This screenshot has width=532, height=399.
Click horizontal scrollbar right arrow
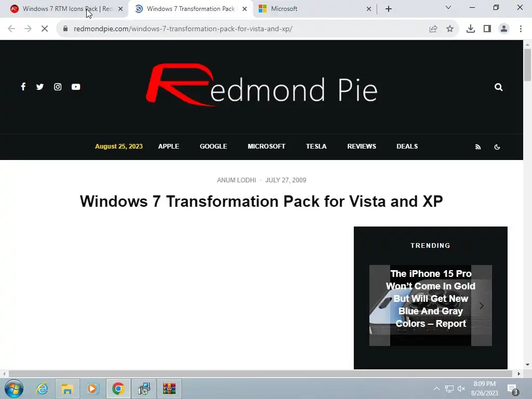519,374
